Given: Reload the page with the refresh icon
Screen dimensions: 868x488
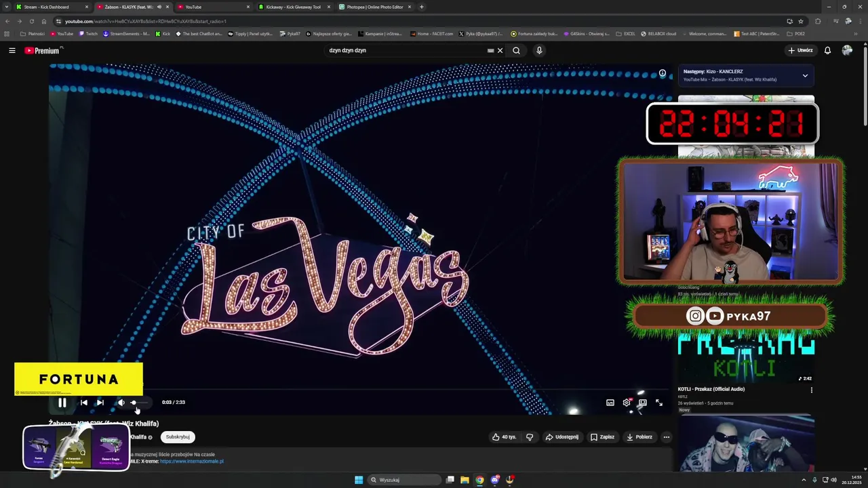Looking at the screenshot, I should [31, 21].
